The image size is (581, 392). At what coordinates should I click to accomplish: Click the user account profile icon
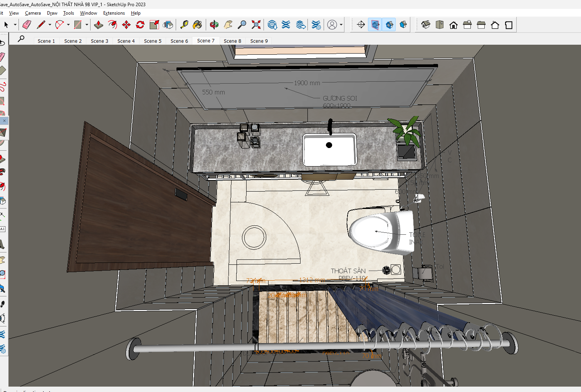tap(332, 25)
